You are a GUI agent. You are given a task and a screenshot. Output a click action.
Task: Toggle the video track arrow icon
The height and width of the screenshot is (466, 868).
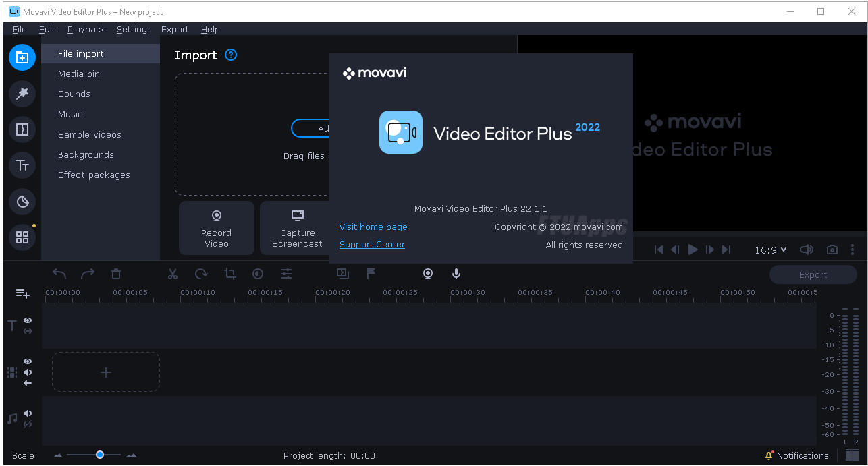point(28,383)
